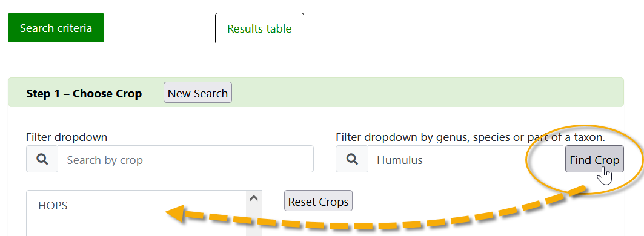Open the Results table tab

259,28
